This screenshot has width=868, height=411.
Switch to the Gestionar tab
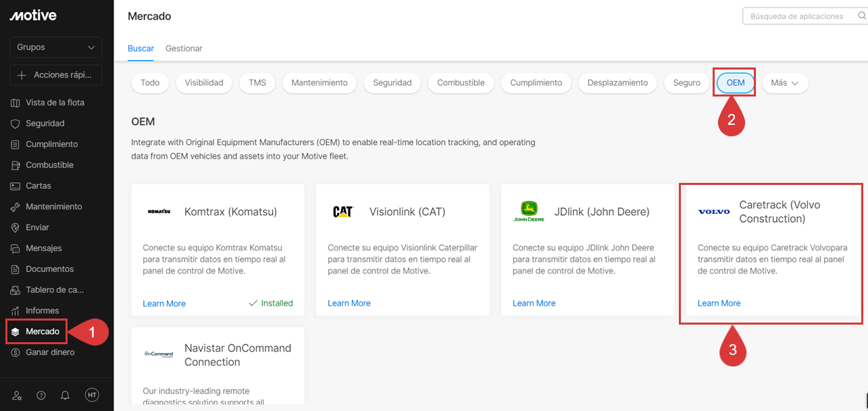click(x=184, y=49)
